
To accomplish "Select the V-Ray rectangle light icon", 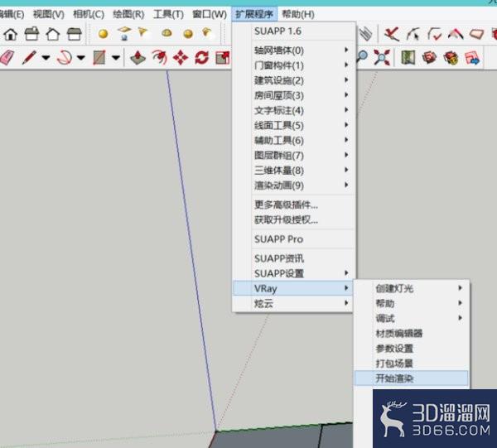I will [x=124, y=33].
